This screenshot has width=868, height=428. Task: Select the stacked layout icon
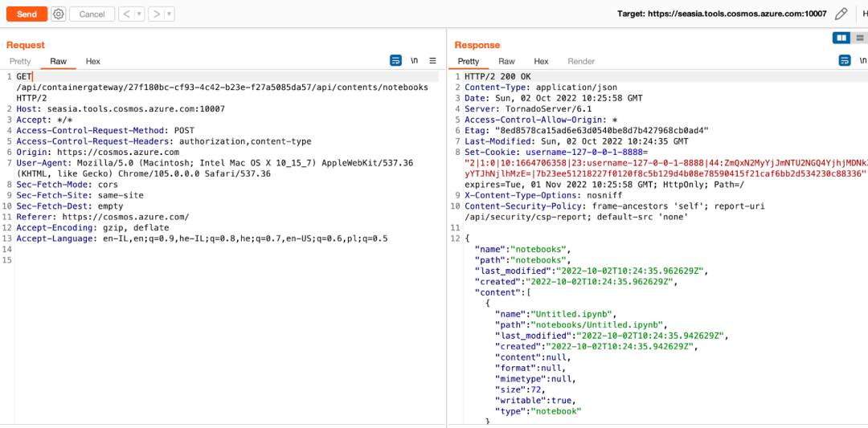click(860, 38)
